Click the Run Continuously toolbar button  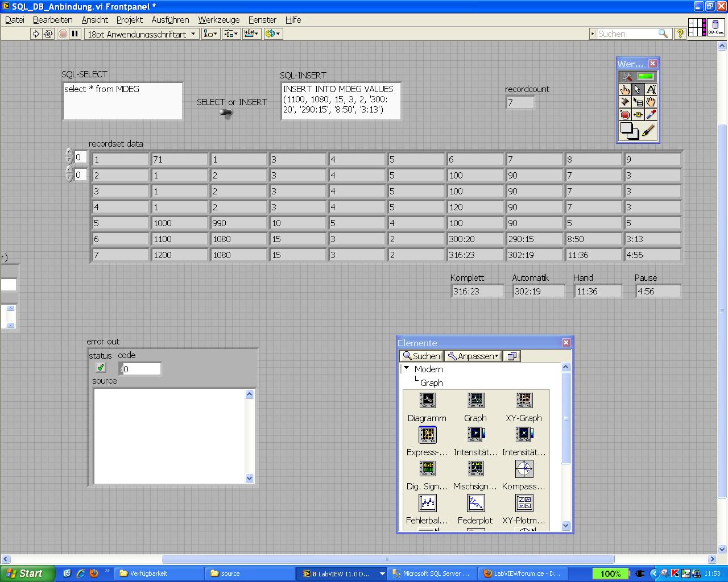click(48, 34)
